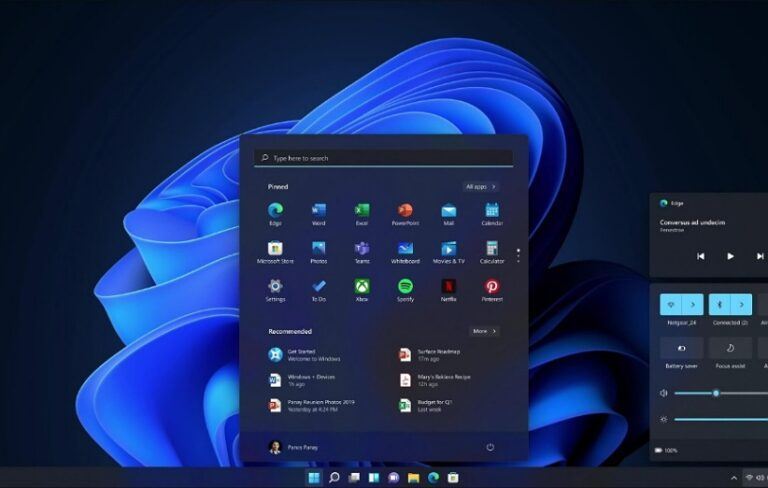Click More in Recommended section
768x488 pixels.
(x=484, y=331)
